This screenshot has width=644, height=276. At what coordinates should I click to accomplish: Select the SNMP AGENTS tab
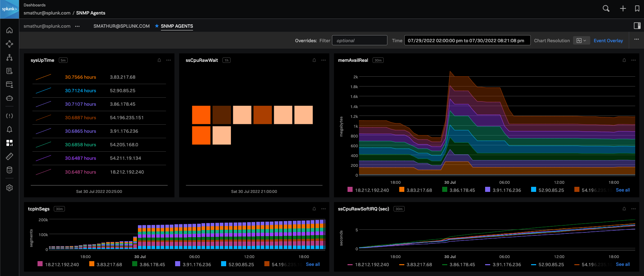pos(177,26)
